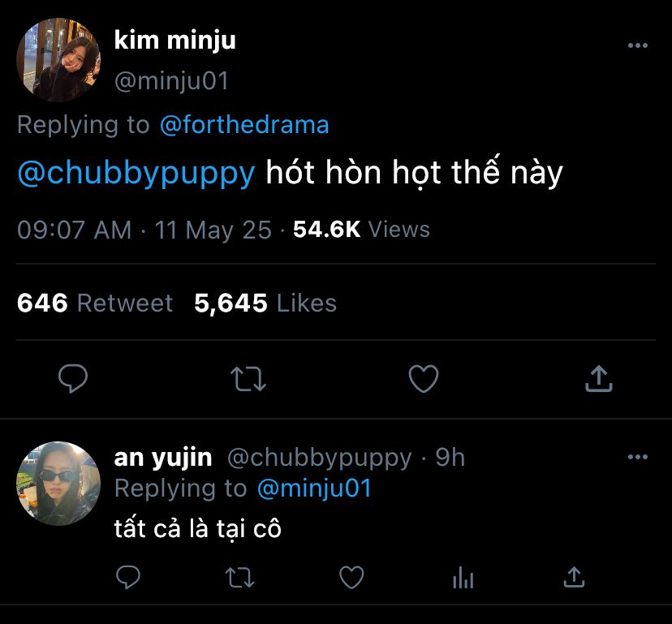View analytics for an yujin's reply
Viewport: 672px width, 624px height.
click(462, 577)
